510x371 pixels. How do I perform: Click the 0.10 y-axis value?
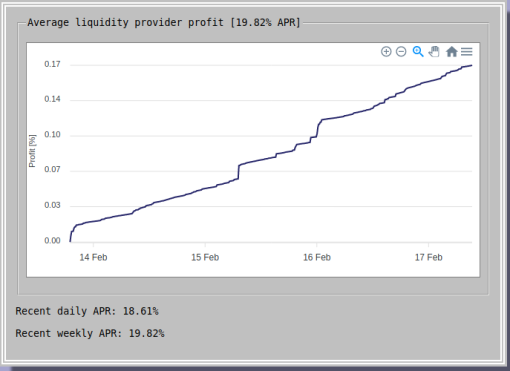pyautogui.click(x=52, y=134)
